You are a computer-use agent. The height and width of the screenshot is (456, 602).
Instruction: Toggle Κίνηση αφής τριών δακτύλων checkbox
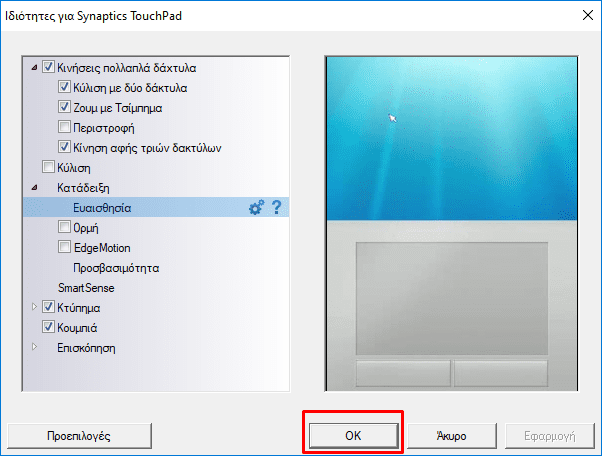click(64, 147)
